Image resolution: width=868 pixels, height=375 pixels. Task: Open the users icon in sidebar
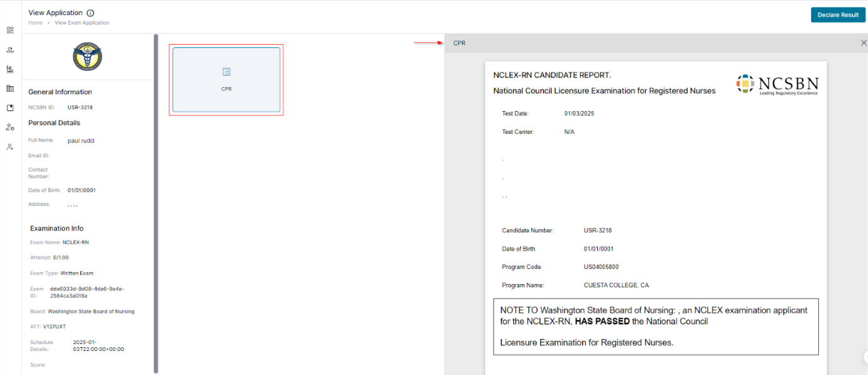click(x=10, y=49)
